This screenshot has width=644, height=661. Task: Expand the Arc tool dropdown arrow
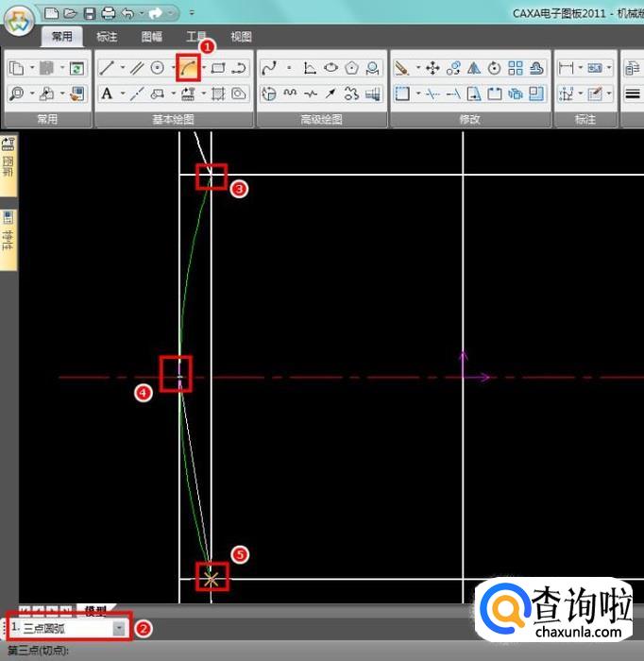202,68
